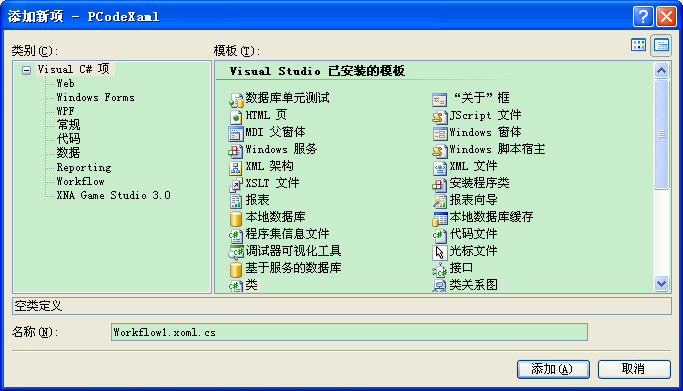Choose the “关于”框 template icon
The height and width of the screenshot is (391, 683).
pyautogui.click(x=440, y=100)
